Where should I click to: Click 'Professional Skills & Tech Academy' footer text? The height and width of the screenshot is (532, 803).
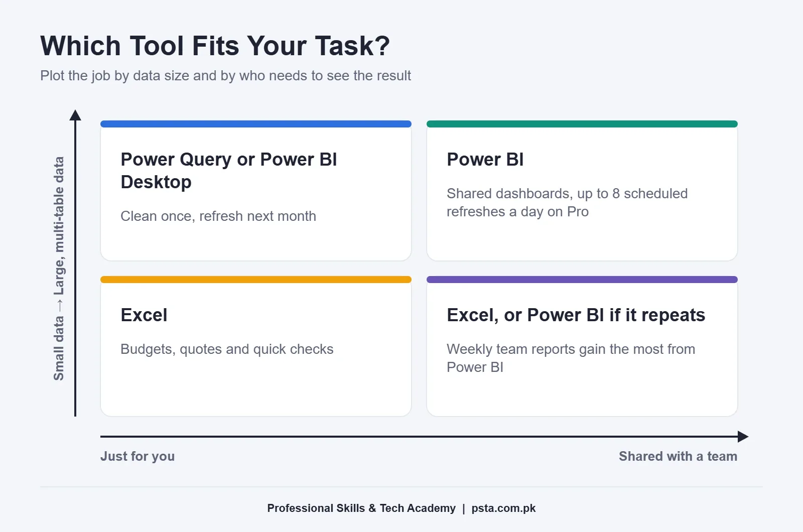[x=361, y=508]
